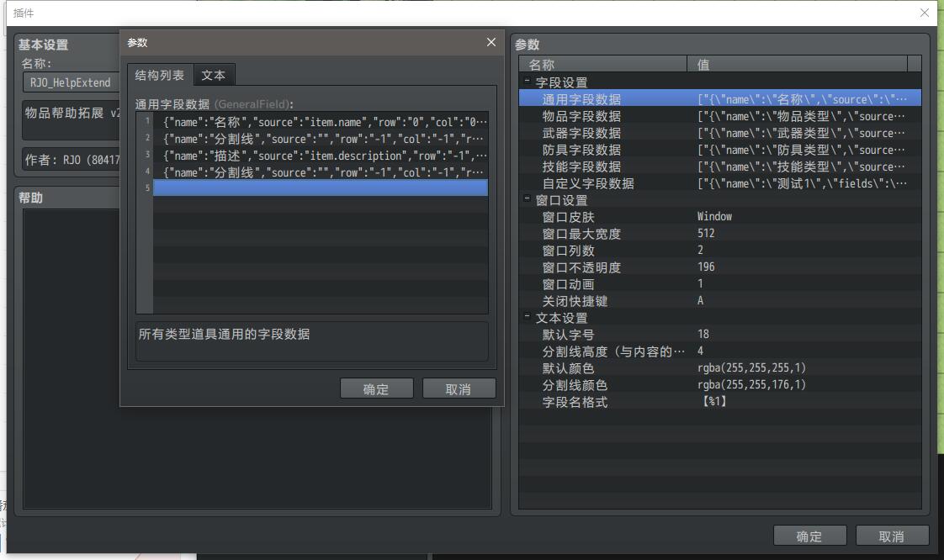Switch to the 文本 tab
The image size is (944, 560).
pos(214,75)
